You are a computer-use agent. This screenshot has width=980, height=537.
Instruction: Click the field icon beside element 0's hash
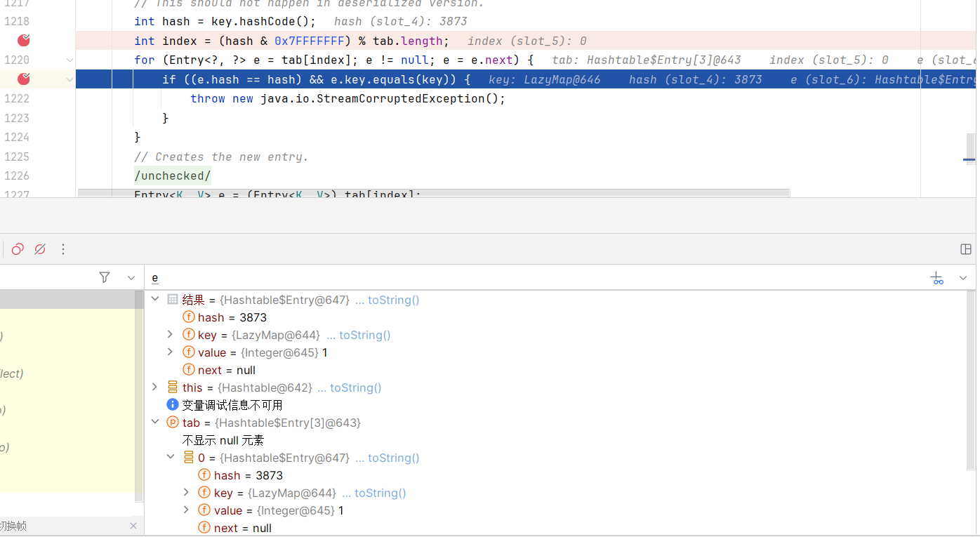point(204,475)
